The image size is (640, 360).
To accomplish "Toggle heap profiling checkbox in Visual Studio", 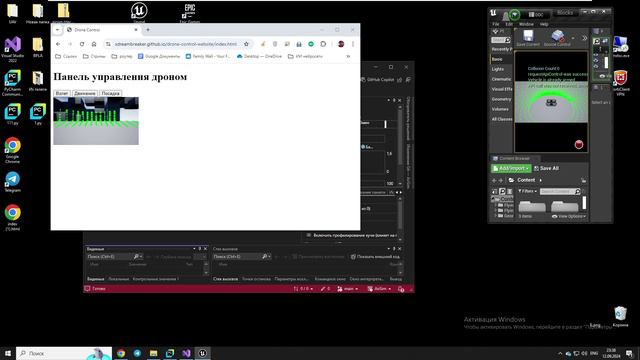I will [309, 235].
